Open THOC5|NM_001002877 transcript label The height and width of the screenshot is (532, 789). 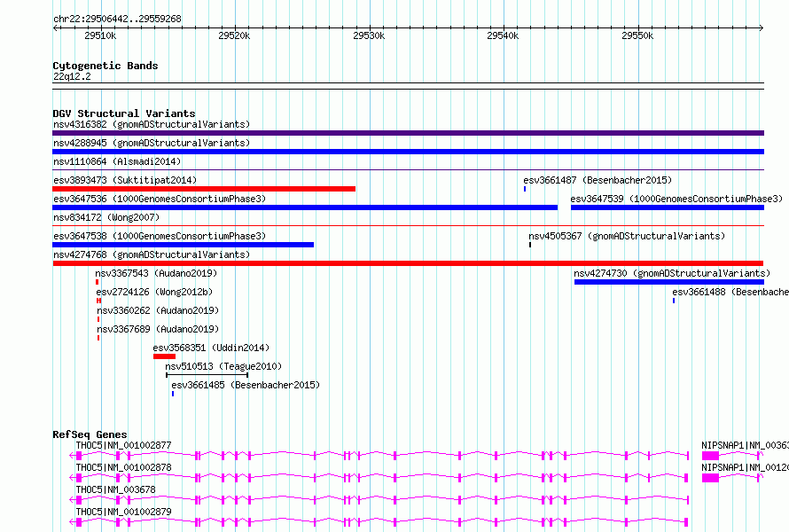[x=123, y=445]
